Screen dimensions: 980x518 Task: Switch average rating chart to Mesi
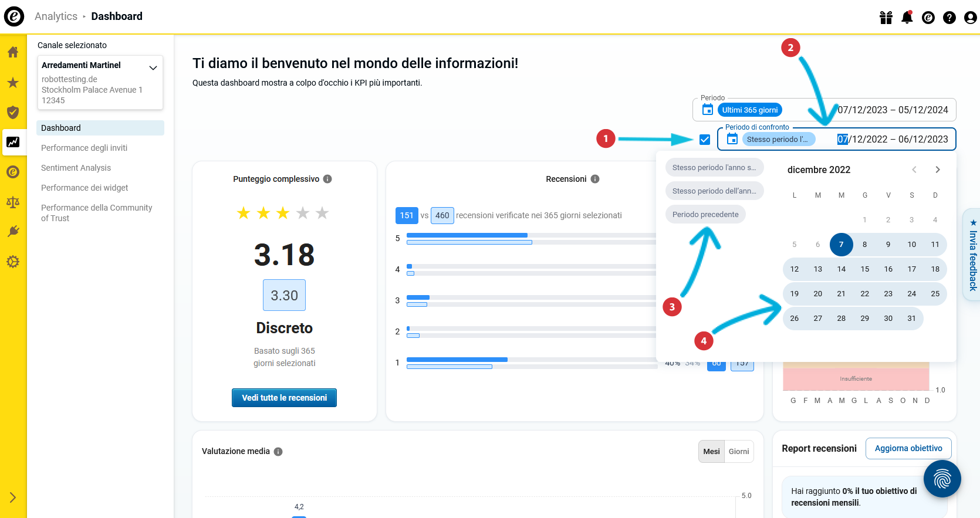(711, 452)
